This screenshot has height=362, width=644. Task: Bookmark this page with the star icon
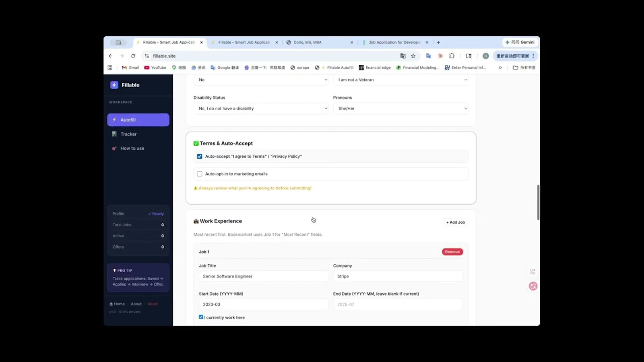pyautogui.click(x=413, y=56)
